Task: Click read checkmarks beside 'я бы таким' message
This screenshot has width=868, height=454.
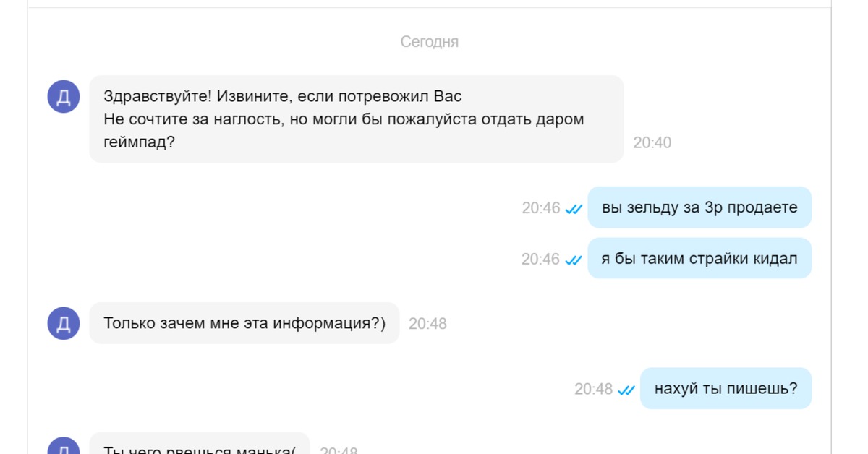Action: point(574,260)
